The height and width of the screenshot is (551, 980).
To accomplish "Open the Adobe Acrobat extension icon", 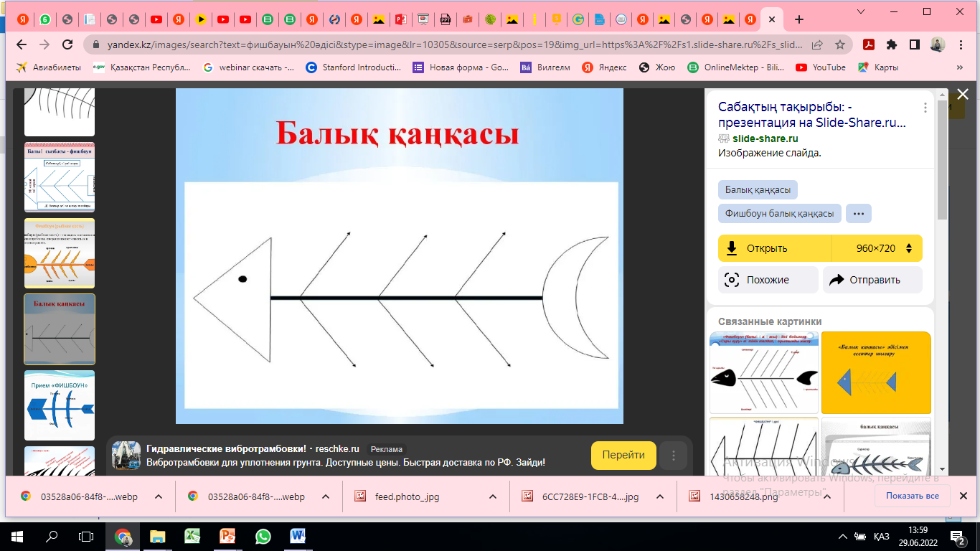I will click(x=869, y=44).
